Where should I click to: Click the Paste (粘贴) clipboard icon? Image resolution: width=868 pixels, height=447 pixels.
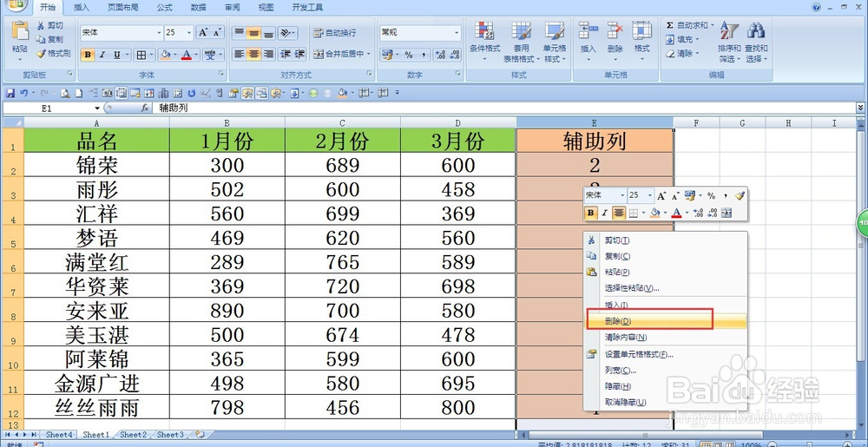pyautogui.click(x=20, y=32)
